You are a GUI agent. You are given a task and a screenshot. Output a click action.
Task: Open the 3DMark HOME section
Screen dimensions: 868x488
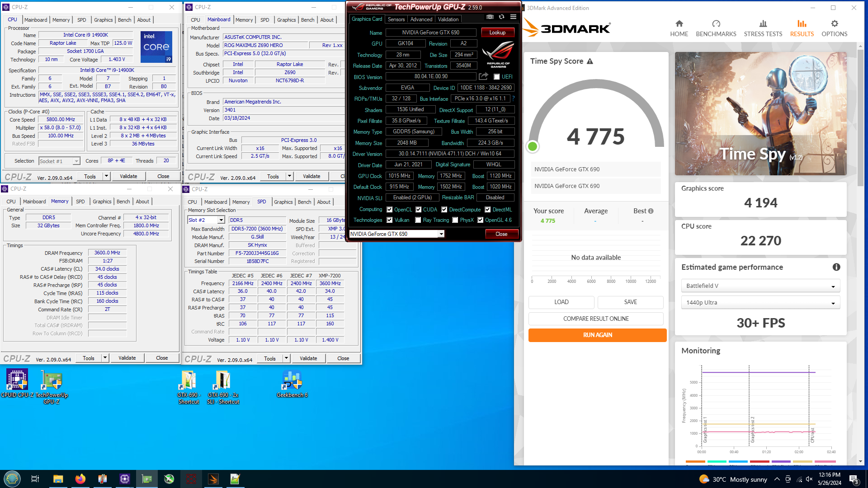click(x=679, y=28)
